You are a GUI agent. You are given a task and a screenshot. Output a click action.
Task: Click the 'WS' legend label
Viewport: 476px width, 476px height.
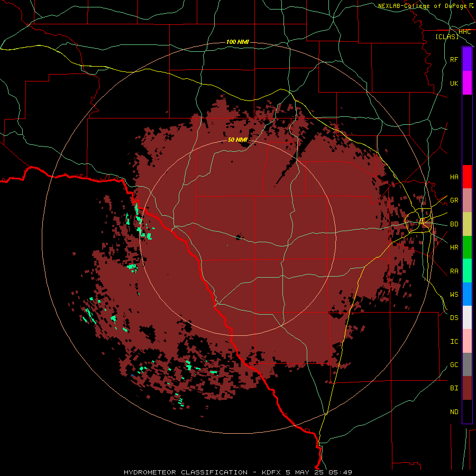pyautogui.click(x=454, y=295)
